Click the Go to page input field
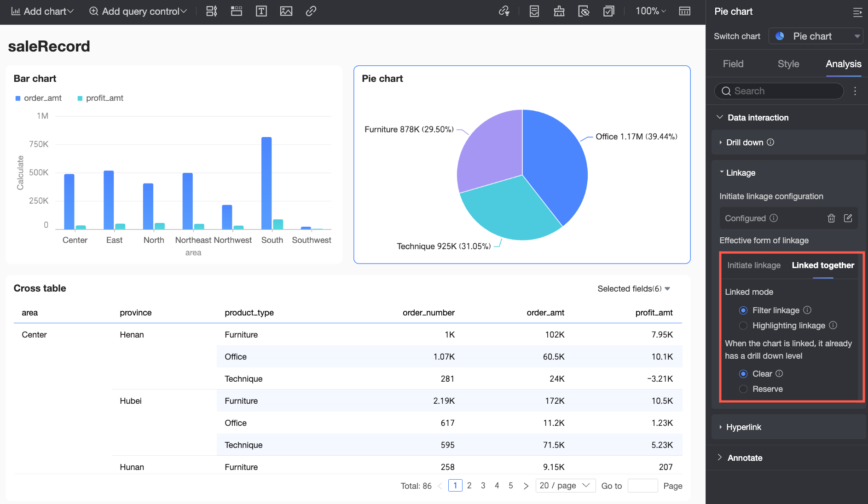 [x=642, y=486]
